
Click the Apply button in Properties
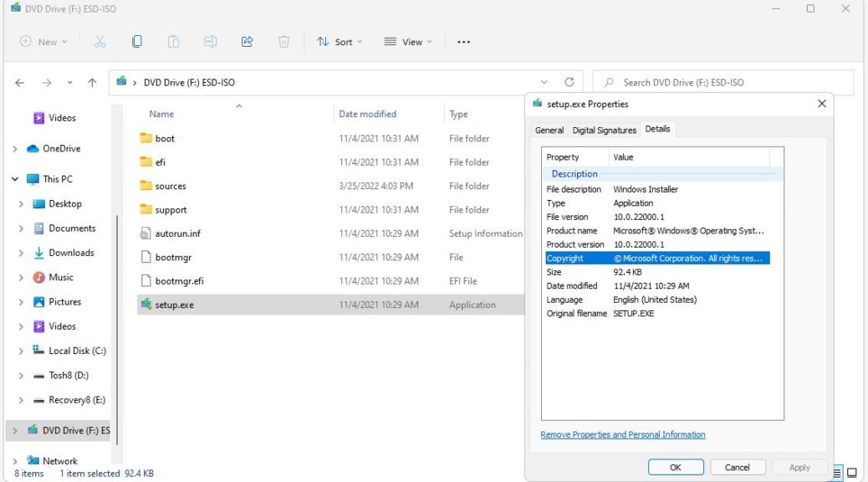click(x=799, y=467)
